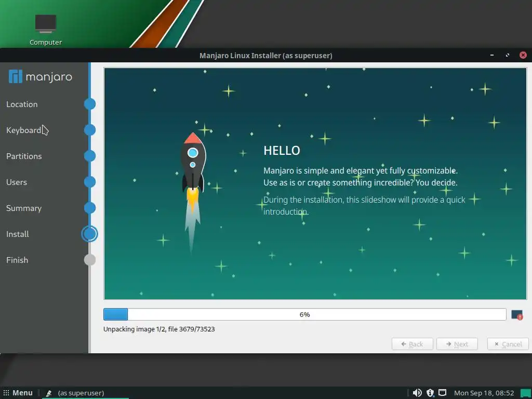Screen dimensions: 532x399
Task: Show desktop via the teal panel button
Action: coord(526,393)
